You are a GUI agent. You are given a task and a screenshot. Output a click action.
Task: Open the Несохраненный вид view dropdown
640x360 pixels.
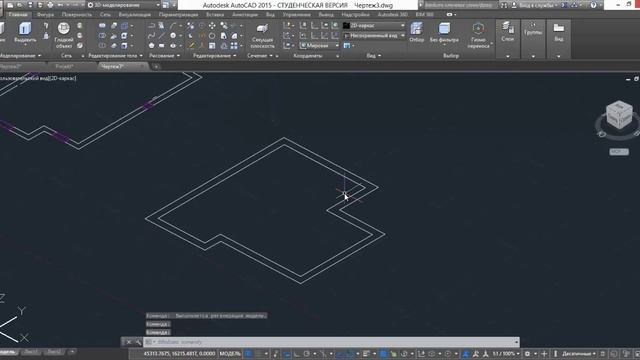tap(374, 36)
